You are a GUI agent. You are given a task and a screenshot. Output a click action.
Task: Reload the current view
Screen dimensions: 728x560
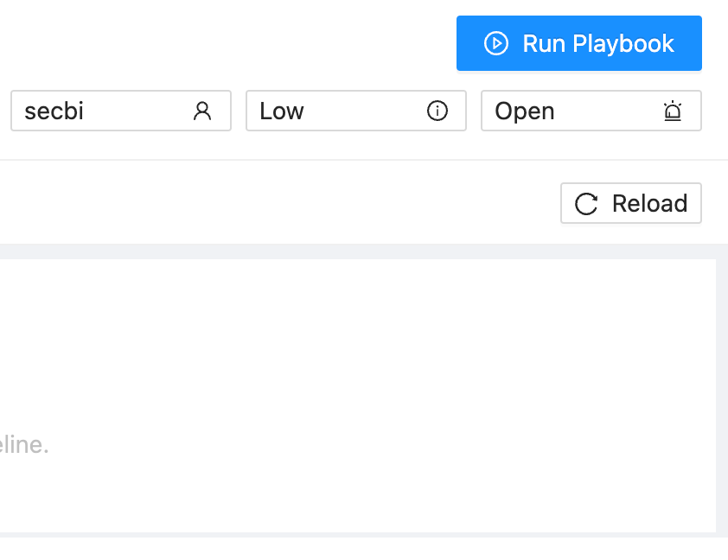pyautogui.click(x=630, y=203)
